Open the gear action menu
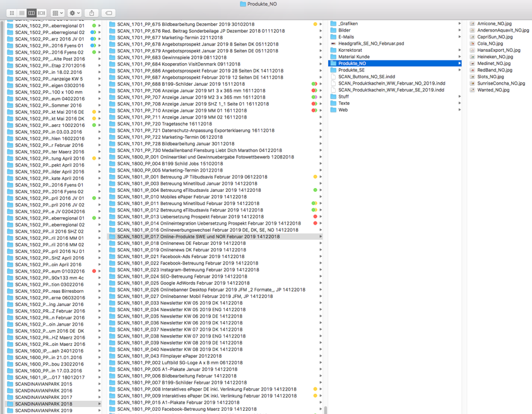The image size is (532, 414). coord(74,13)
